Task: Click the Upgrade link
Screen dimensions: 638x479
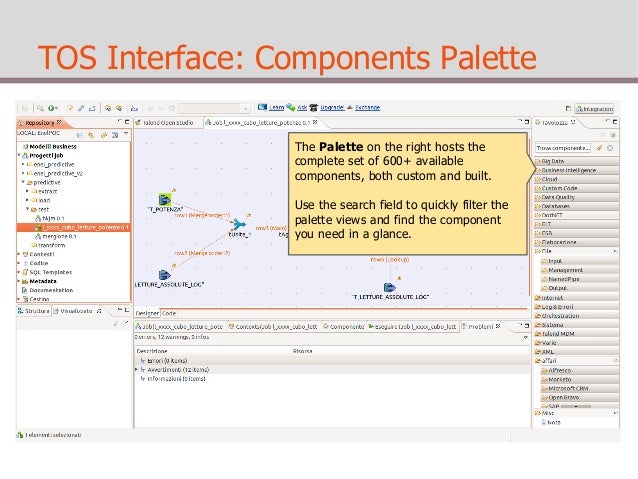Action: (332, 107)
